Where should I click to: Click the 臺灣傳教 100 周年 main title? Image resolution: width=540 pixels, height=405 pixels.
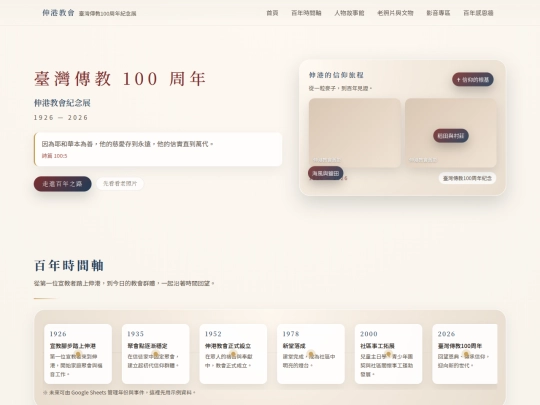click(x=120, y=79)
